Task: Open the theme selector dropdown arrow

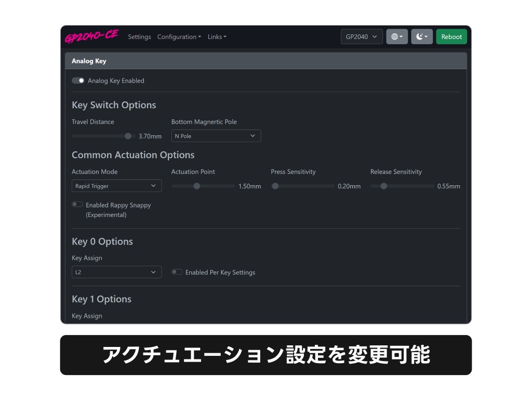Action: (427, 36)
